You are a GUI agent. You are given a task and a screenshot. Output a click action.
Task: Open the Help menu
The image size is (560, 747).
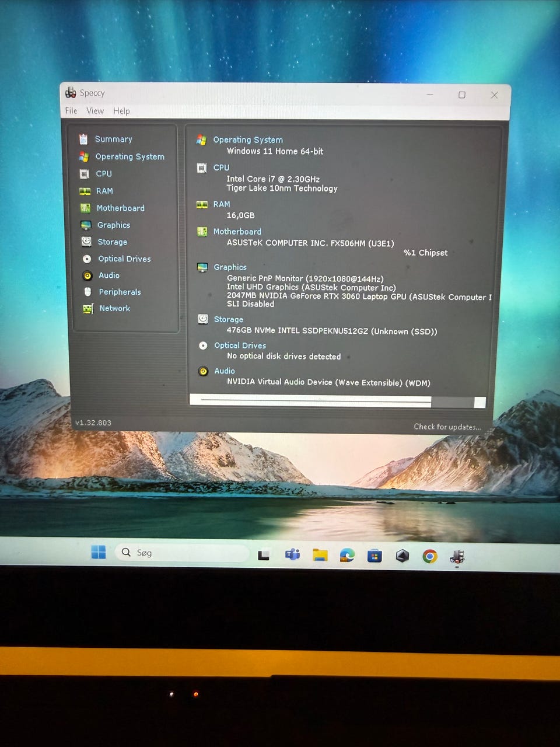point(121,111)
